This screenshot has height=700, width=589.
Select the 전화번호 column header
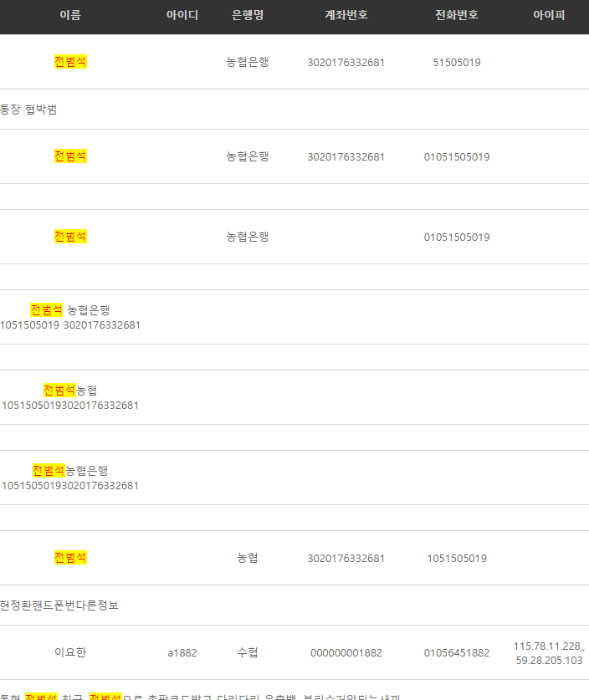pos(456,15)
